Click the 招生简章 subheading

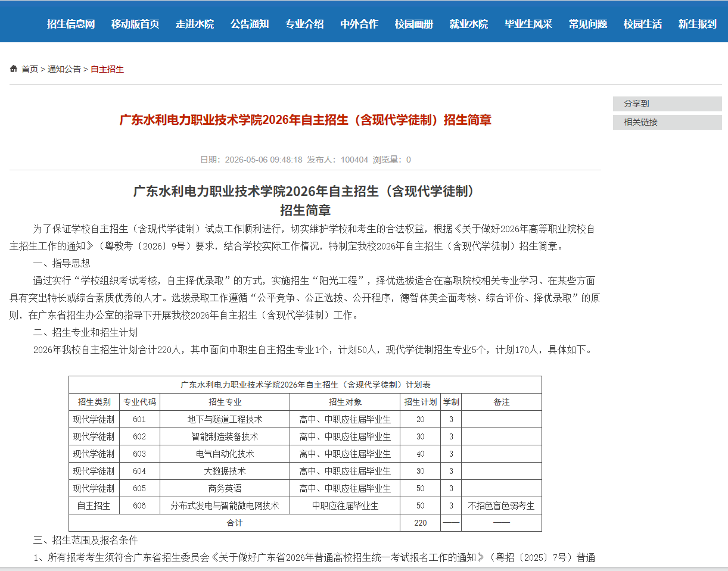[305, 210]
